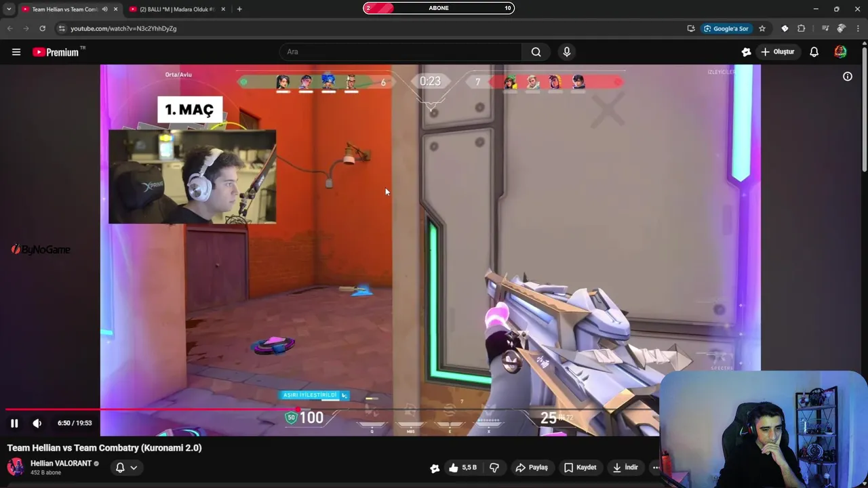Open a new browser tab
Screen dimensions: 868x488
tap(239, 9)
